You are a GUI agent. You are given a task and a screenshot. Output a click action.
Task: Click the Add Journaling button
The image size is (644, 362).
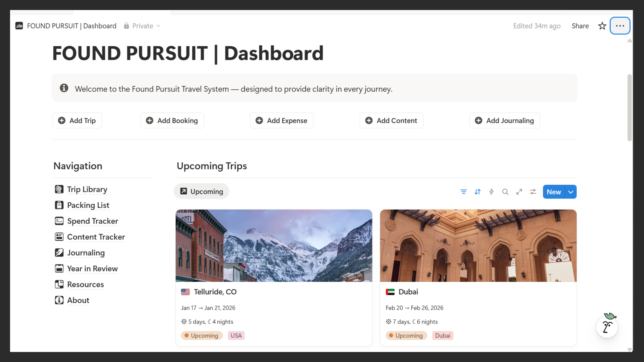505,120
